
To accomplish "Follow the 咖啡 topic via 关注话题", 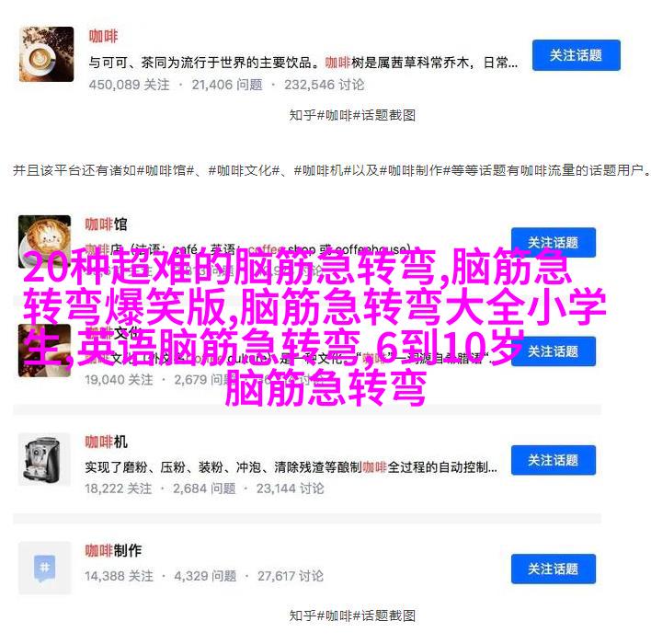I will click(577, 55).
